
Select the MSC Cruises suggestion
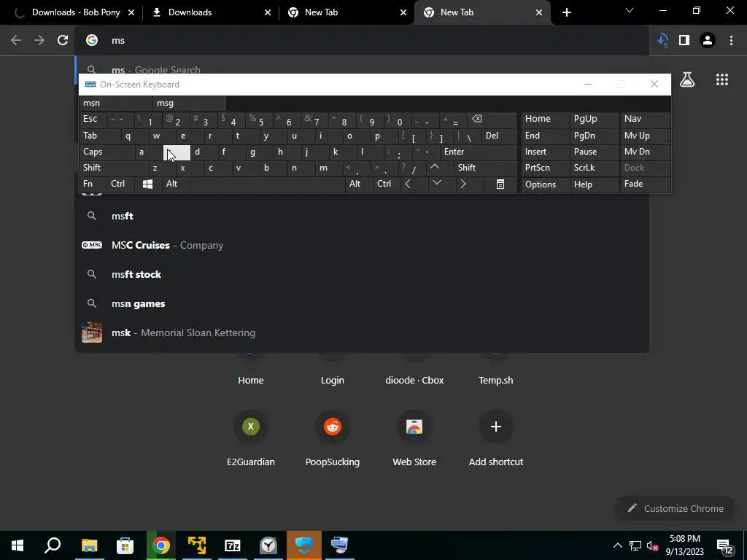(362, 245)
